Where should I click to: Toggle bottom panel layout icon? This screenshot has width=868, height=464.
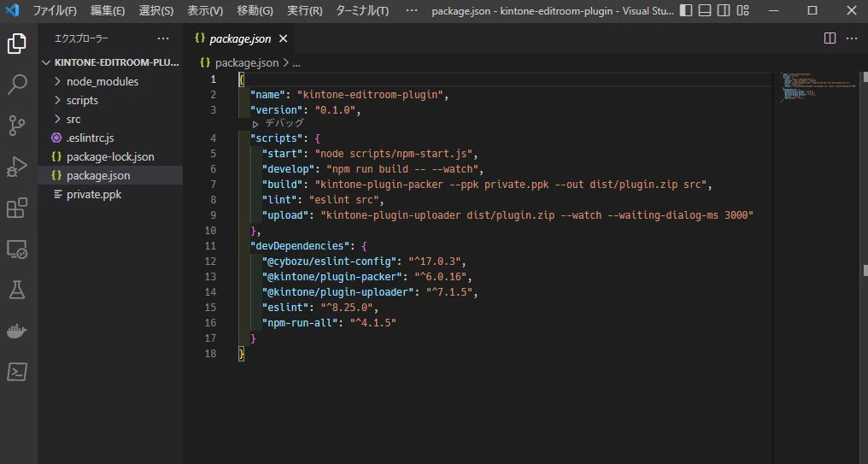point(705,10)
